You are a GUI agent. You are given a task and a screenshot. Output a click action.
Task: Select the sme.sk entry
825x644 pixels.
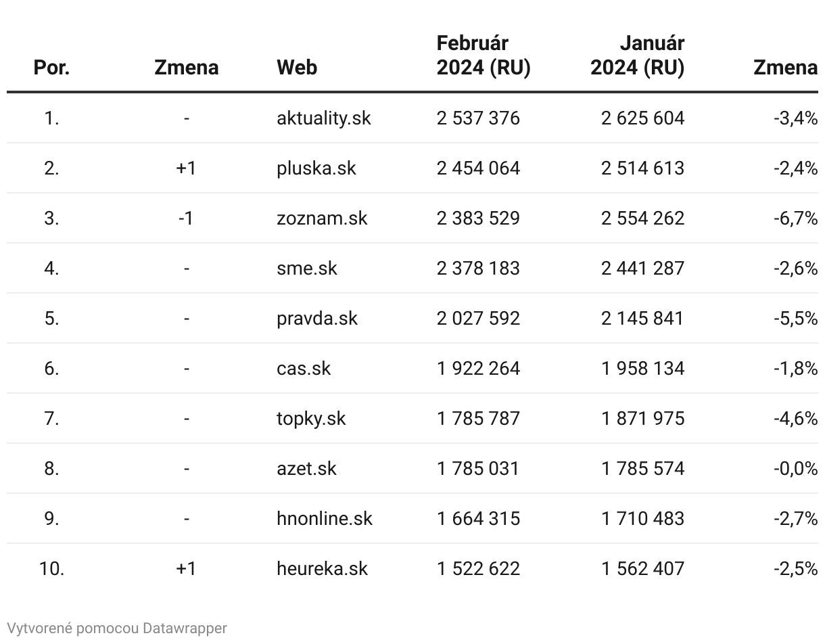click(x=306, y=268)
